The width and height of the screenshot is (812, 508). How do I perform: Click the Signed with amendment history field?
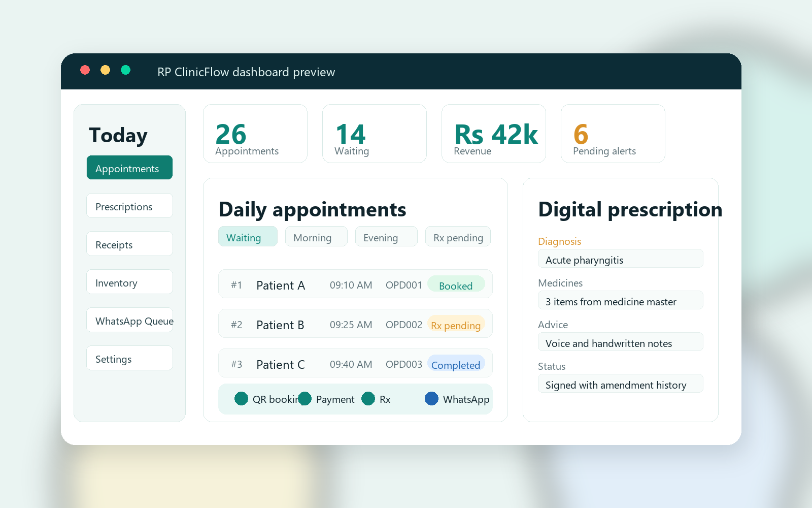click(x=621, y=384)
